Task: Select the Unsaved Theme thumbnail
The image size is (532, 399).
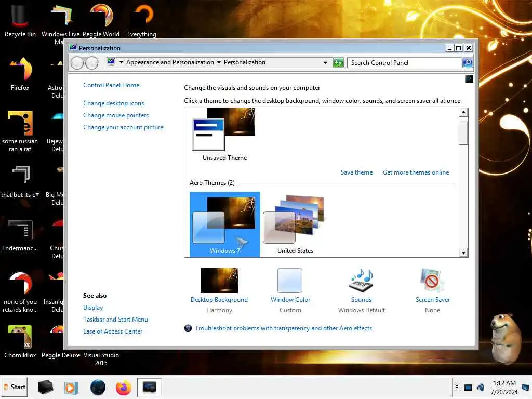Action: tap(224, 135)
